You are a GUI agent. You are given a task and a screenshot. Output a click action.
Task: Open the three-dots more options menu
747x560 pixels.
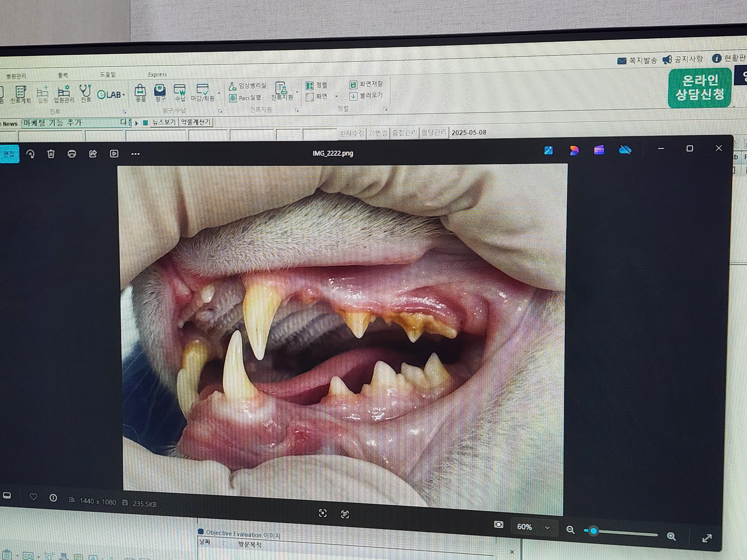tap(135, 154)
